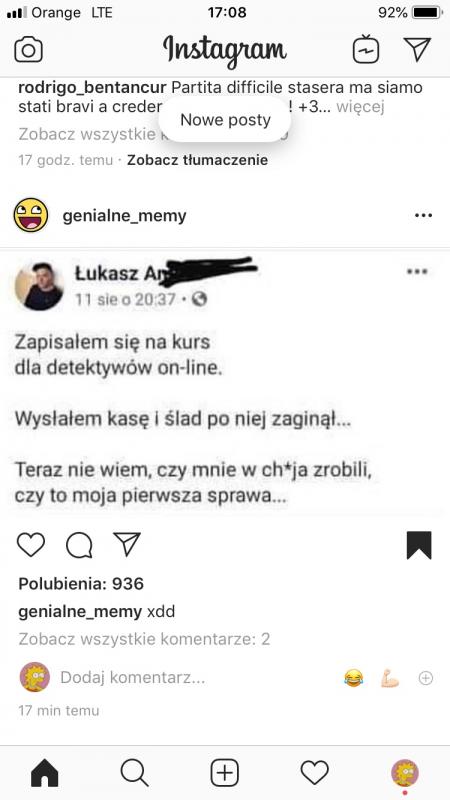Open the camera icon in header

coord(28,50)
